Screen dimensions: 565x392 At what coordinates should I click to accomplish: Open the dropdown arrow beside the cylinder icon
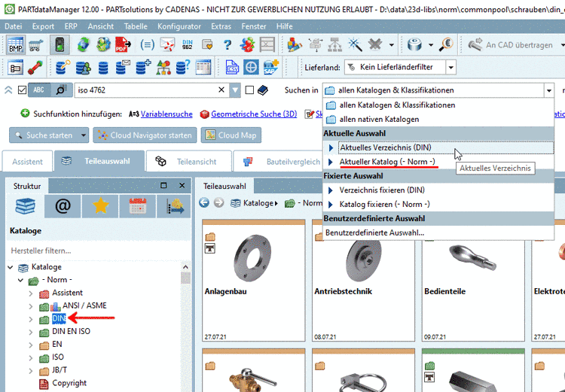pyautogui.click(x=431, y=45)
